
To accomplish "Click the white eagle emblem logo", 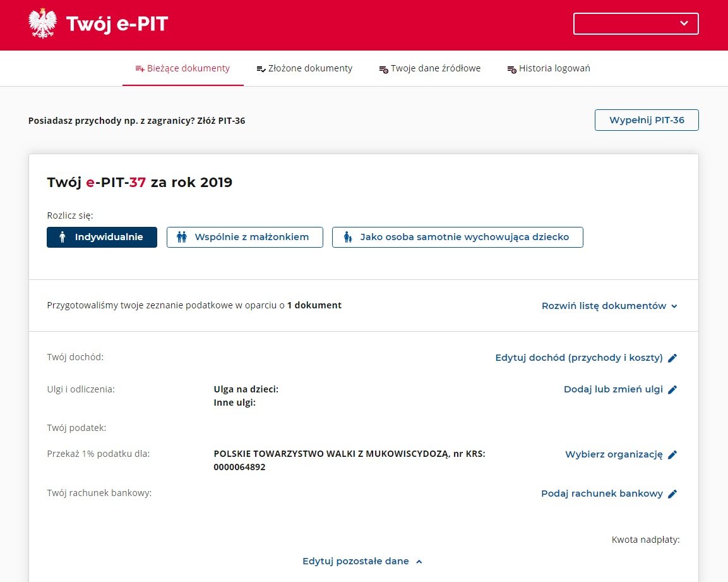I will pyautogui.click(x=42, y=23).
